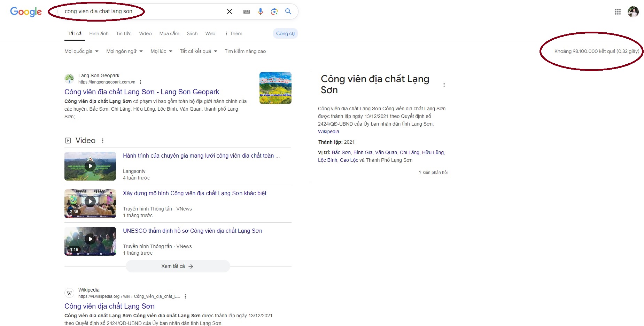
Task: Open Tìm kiếm nâng cao advanced search
Action: pos(245,51)
